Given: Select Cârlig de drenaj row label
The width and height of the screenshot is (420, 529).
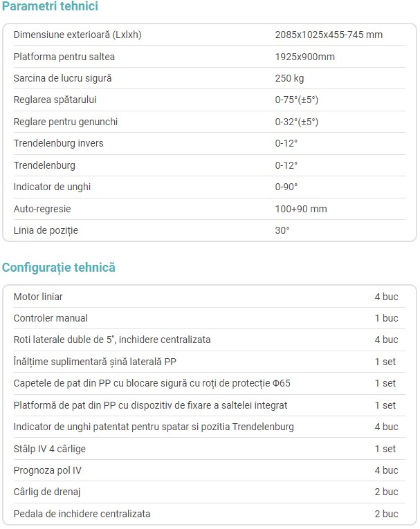Looking at the screenshot, I should pyautogui.click(x=47, y=492).
